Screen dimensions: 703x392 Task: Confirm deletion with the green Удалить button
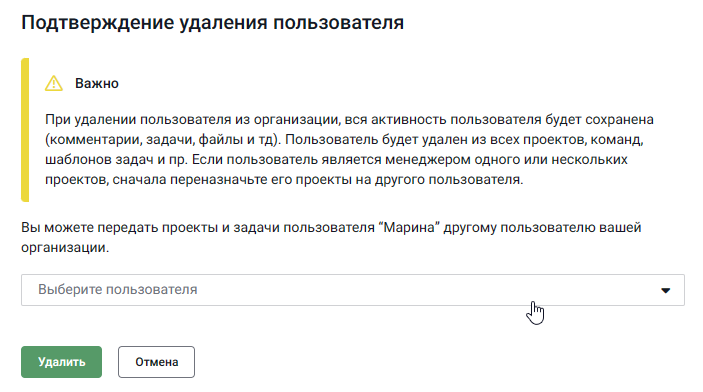click(61, 362)
